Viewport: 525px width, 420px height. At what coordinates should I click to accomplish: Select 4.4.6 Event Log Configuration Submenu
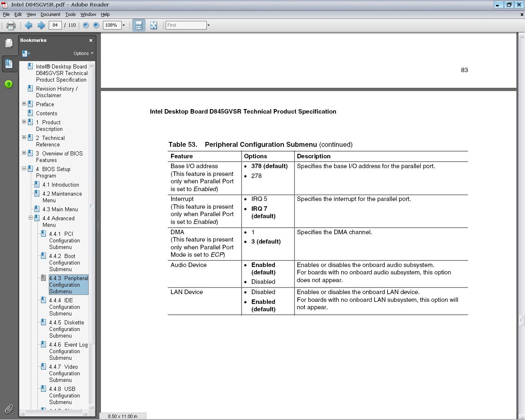coord(68,351)
